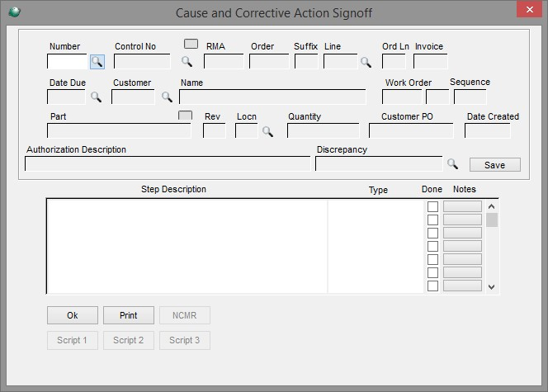This screenshot has width=548, height=392.
Task: Click into the Ord Ln field
Action: pyautogui.click(x=394, y=62)
